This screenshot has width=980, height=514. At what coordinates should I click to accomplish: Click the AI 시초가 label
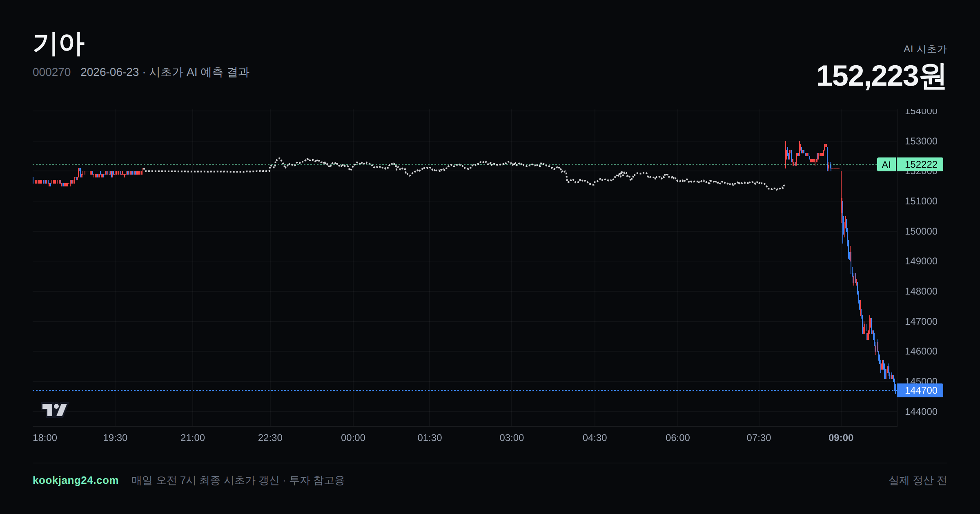(x=925, y=49)
